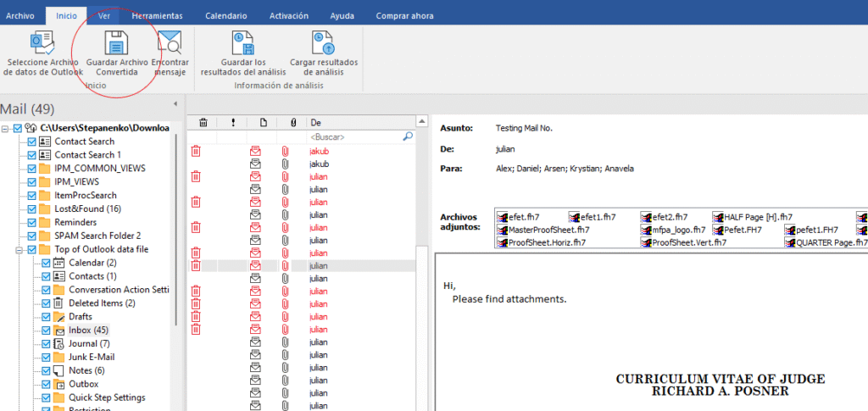868x411 pixels.
Task: Click the trash column header icon
Action: (203, 122)
